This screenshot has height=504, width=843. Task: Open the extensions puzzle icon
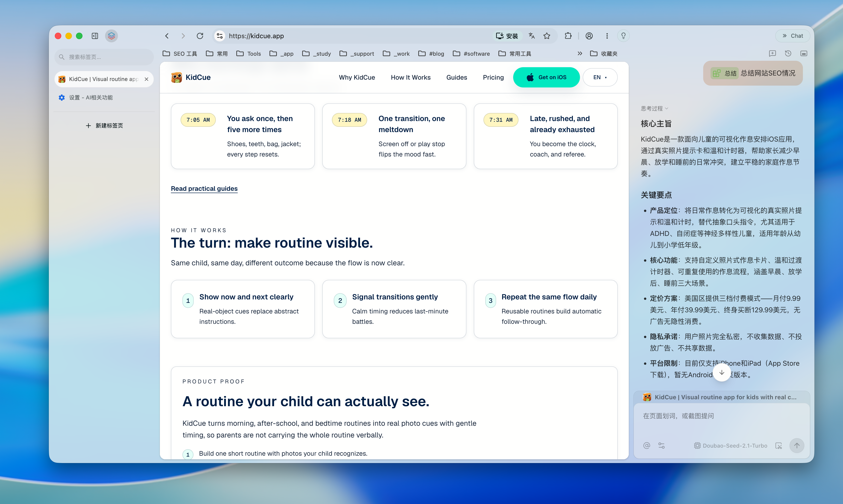pos(568,36)
